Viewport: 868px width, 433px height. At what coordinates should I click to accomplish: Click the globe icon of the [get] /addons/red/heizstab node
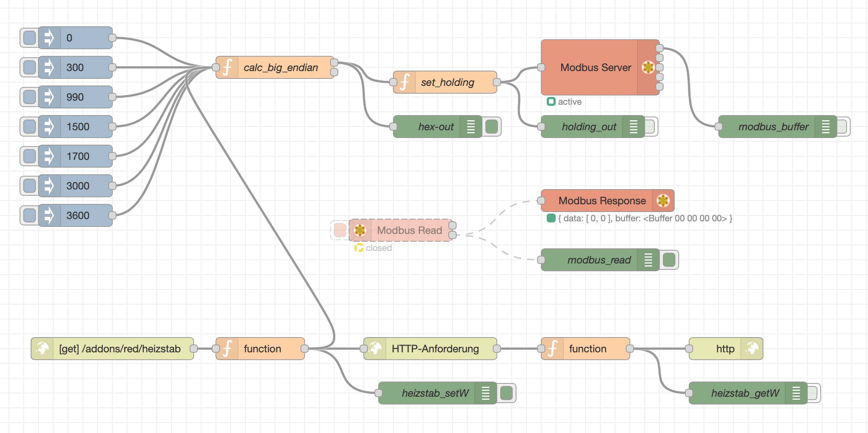click(x=42, y=349)
